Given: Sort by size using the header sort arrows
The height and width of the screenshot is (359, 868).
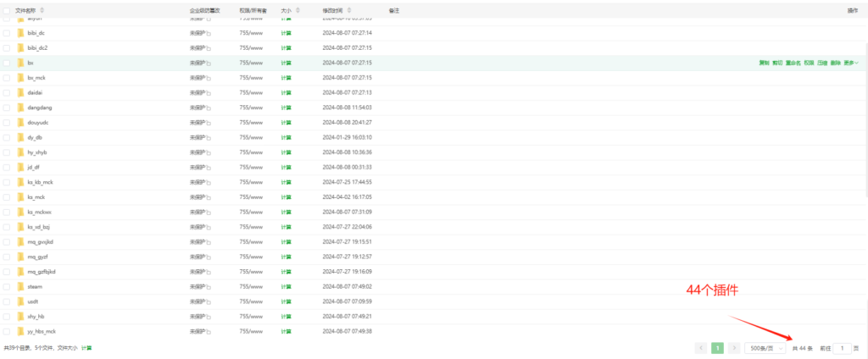Looking at the screenshot, I should pos(294,10).
